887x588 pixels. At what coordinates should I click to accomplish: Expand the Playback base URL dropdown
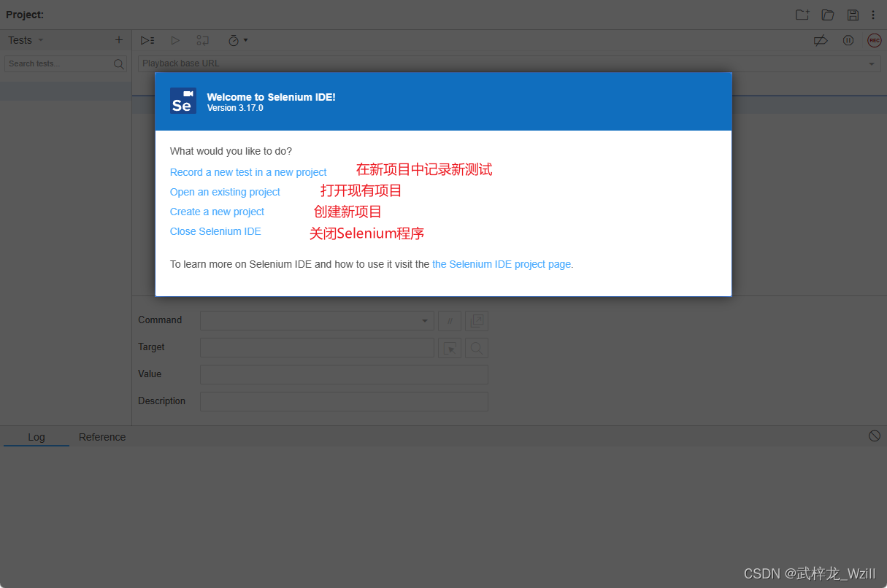click(871, 63)
